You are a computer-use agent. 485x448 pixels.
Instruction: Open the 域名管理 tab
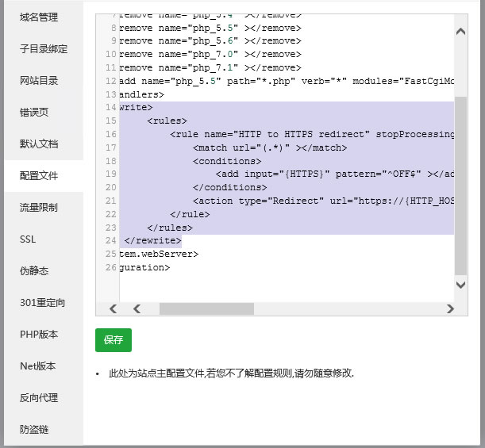39,17
